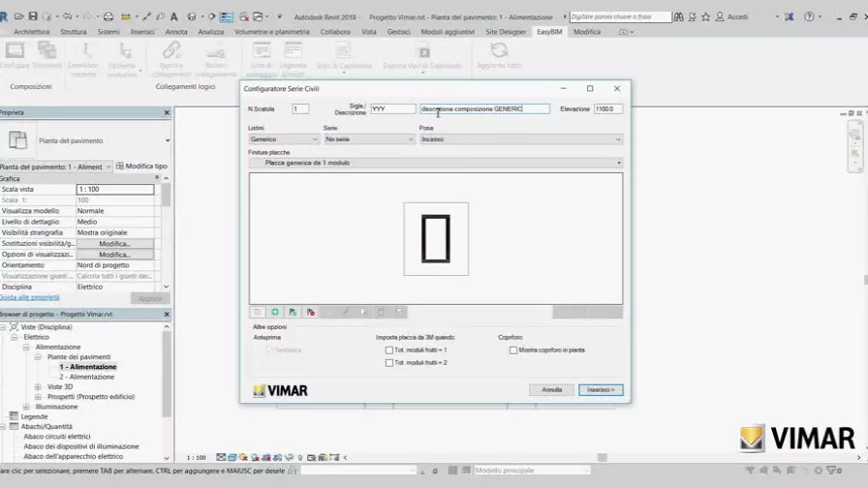
Task: Open the Collabora ribbon tab
Action: tap(335, 32)
